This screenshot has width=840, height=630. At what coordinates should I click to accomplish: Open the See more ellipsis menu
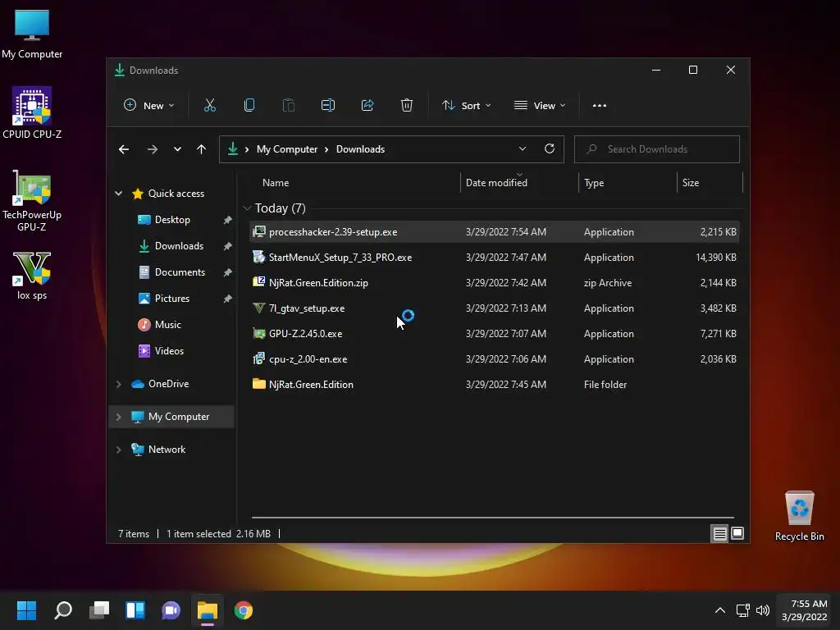[600, 106]
